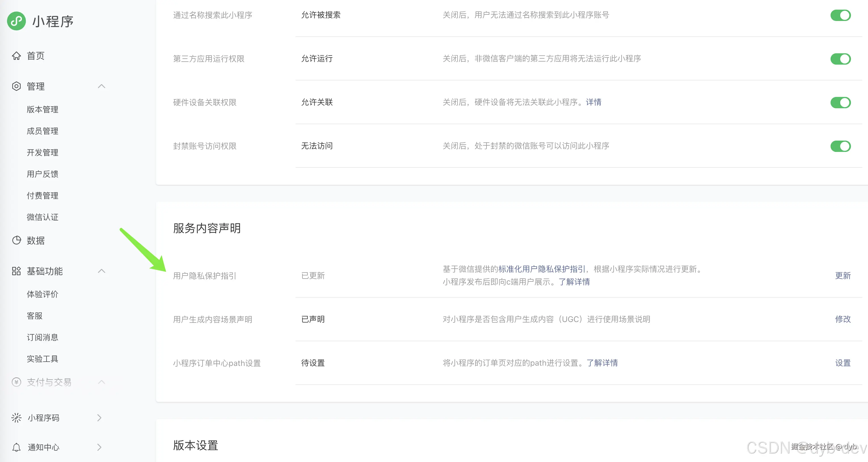Click 设置 for 订单中心path设置
868x462 pixels.
(843, 363)
